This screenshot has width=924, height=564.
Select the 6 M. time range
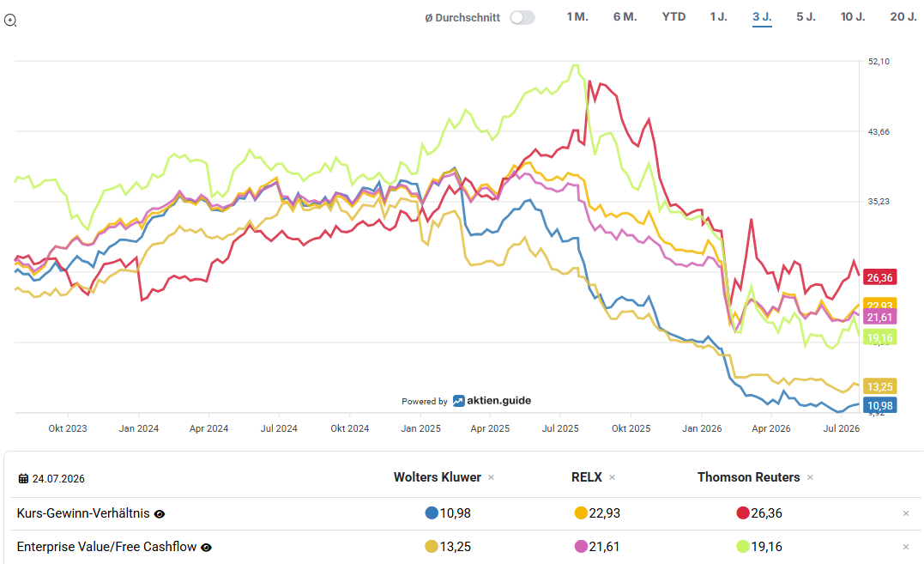(x=625, y=16)
